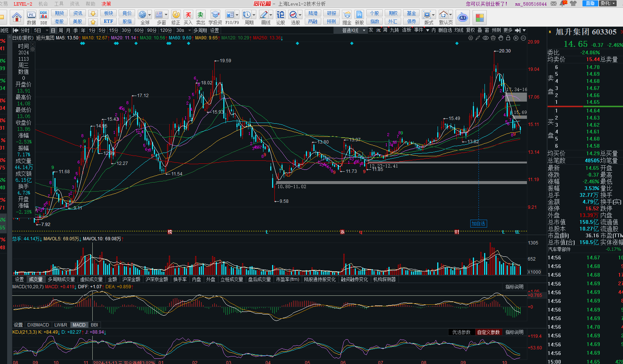Viewport: 623px width, 364px height.
Task: Open the 工具 menu
Action: [59, 4]
